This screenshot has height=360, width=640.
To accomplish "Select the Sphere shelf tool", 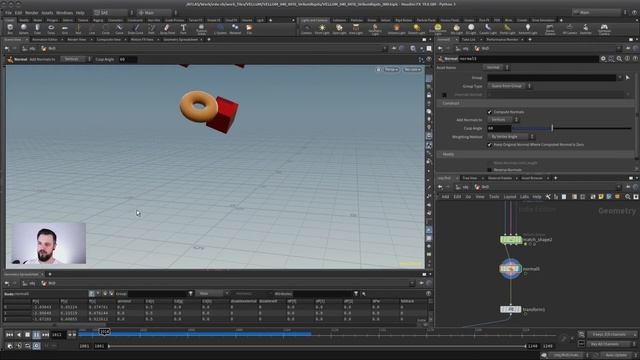I will tap(24, 29).
